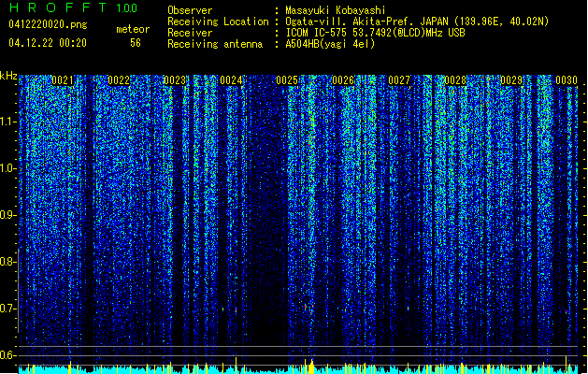
Task: Click the 'meteor' label
Action: tap(133, 29)
